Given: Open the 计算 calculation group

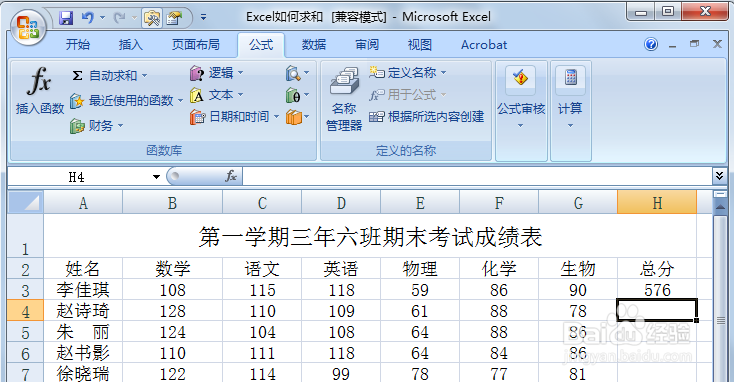Looking at the screenshot, I should point(570,98).
